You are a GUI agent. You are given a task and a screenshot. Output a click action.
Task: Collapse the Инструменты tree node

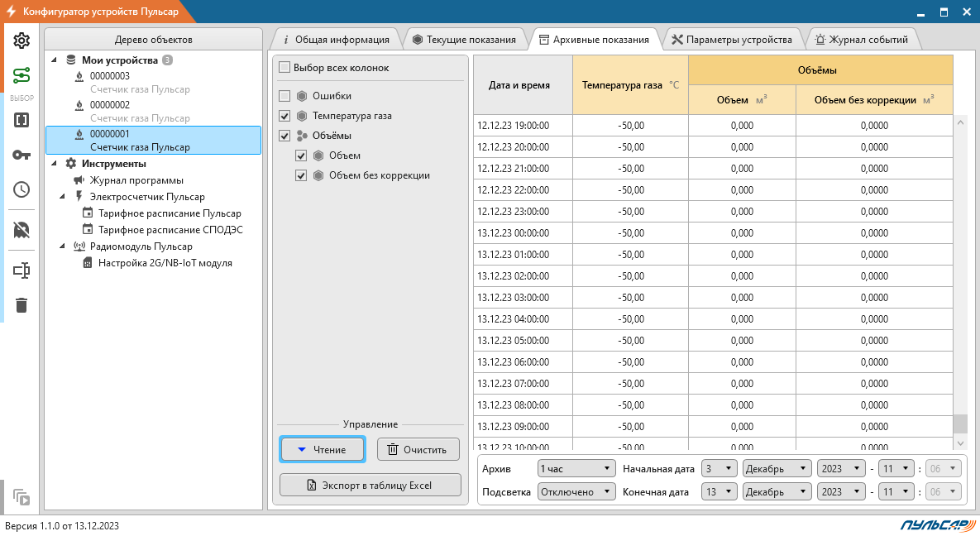pos(55,163)
